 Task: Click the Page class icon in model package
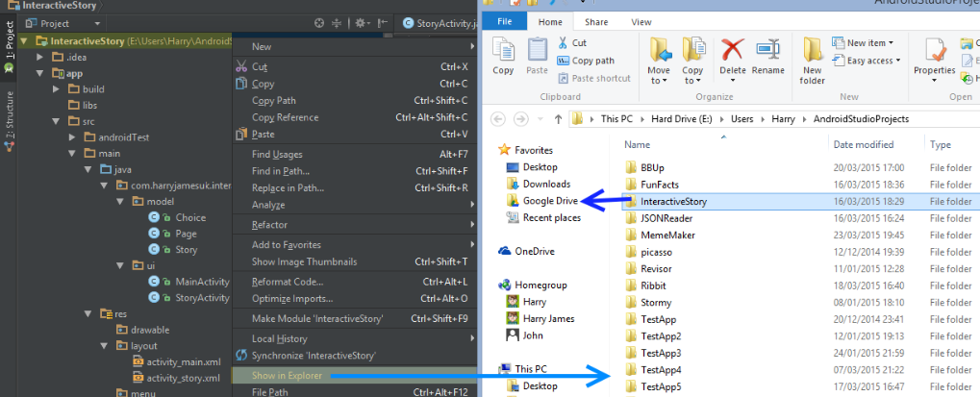pos(154,234)
